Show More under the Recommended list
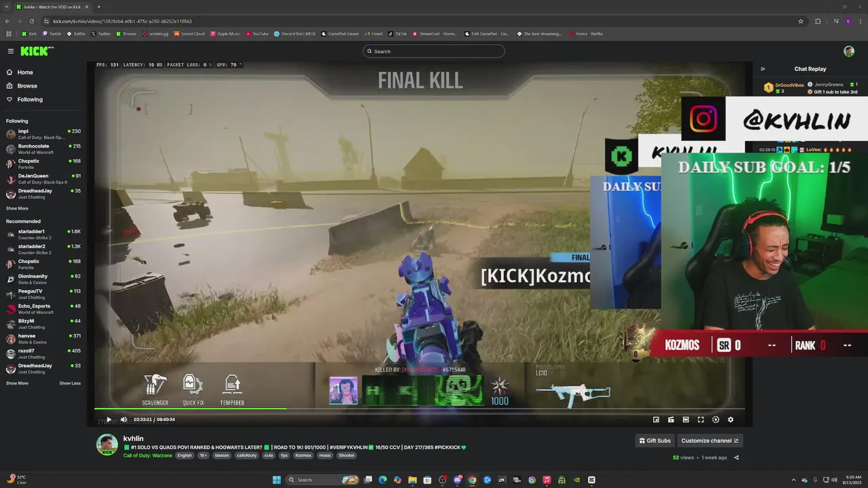Screen dimensions: 868x488 17,384
